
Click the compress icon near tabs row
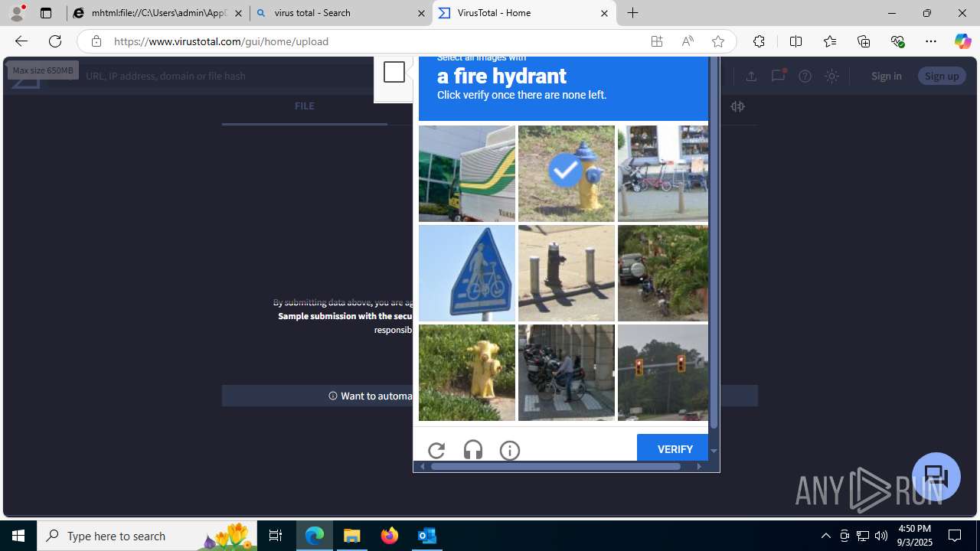737,106
